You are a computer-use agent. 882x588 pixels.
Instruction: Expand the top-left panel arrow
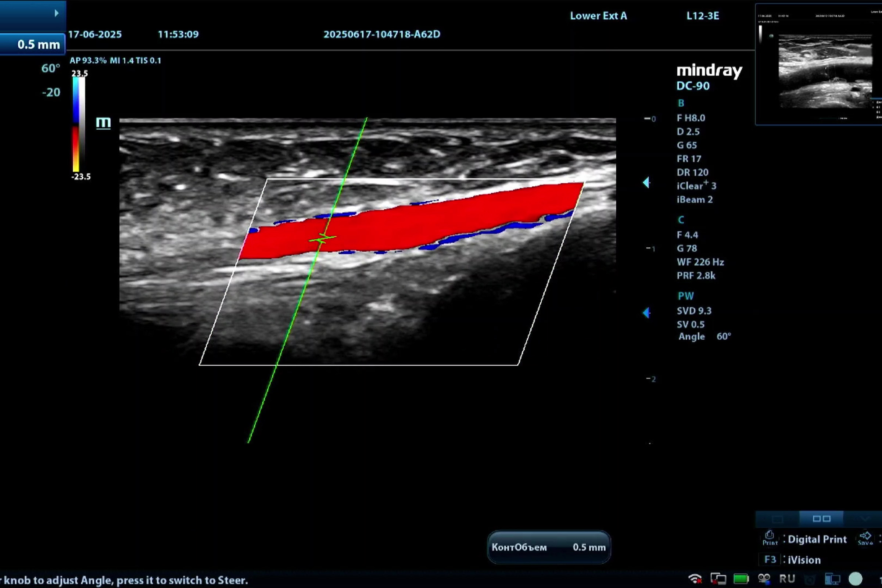56,13
